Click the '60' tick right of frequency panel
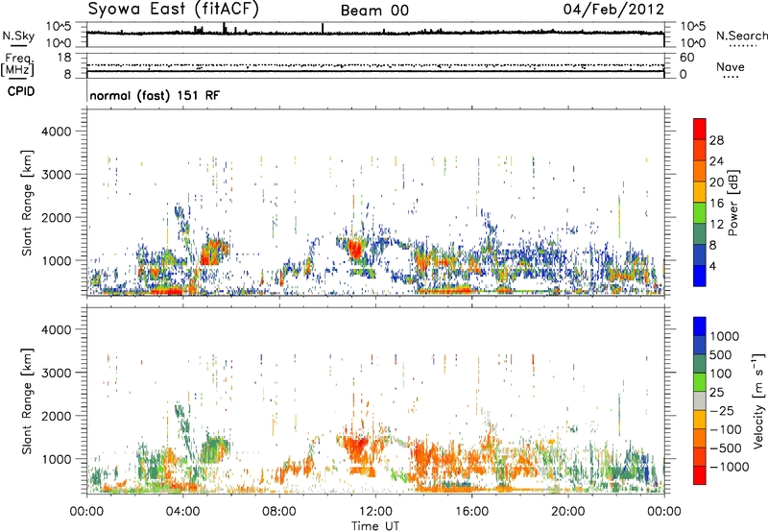This screenshot has width=768, height=532. (686, 58)
